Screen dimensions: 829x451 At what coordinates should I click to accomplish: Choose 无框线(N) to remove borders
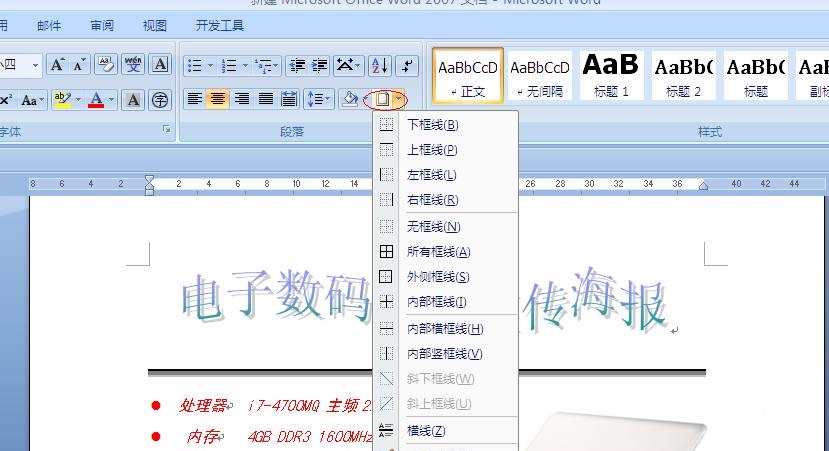445,226
